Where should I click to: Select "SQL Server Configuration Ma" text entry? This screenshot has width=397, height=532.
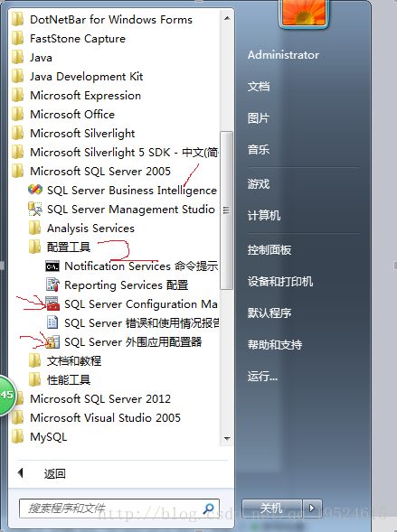141,304
